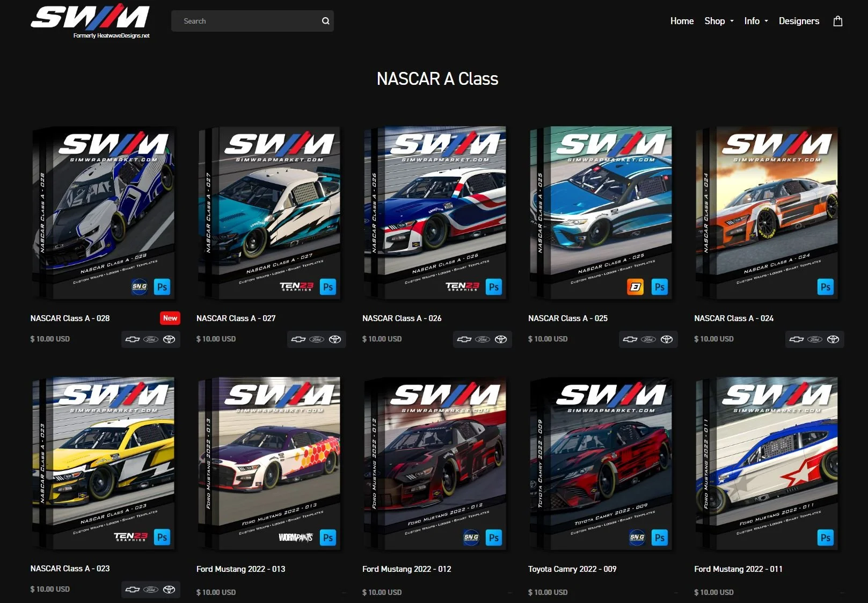
Task: Open NASCAR Class A - 024 product title
Action: click(x=733, y=318)
